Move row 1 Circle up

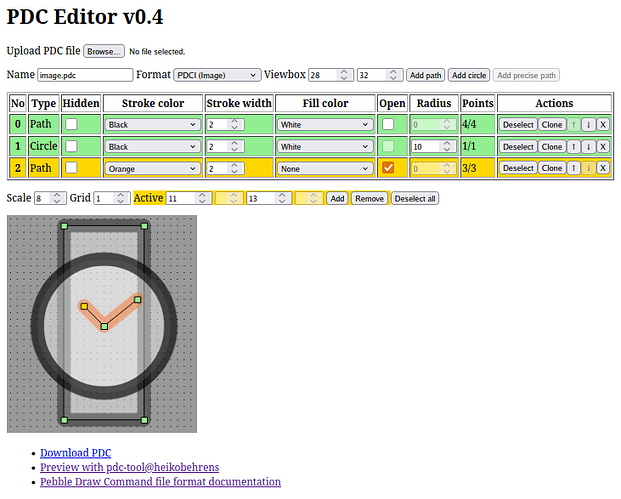(x=574, y=146)
